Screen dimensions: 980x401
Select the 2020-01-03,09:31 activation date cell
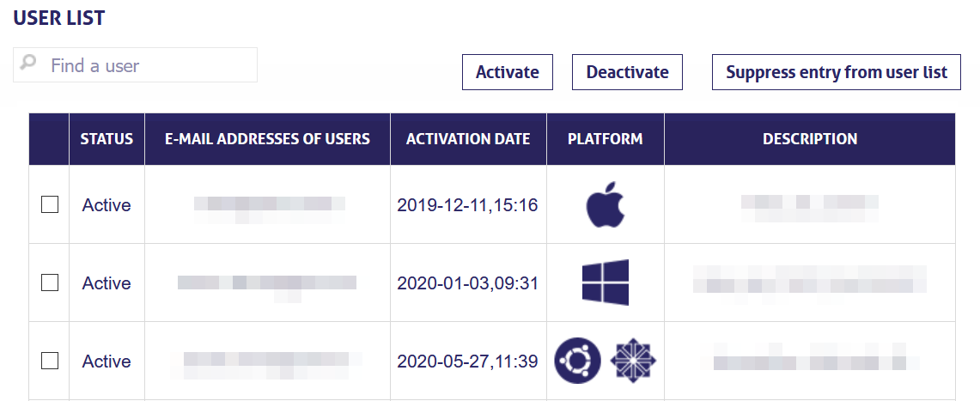pyautogui.click(x=467, y=283)
